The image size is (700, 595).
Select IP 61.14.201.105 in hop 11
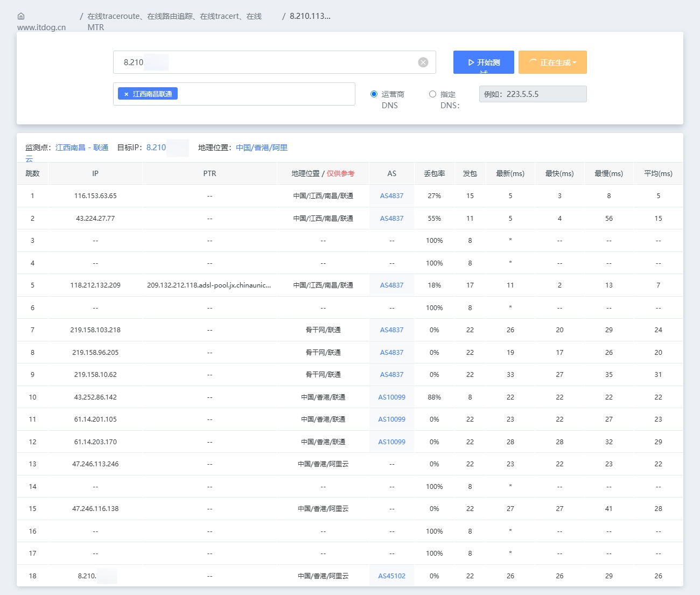95,419
